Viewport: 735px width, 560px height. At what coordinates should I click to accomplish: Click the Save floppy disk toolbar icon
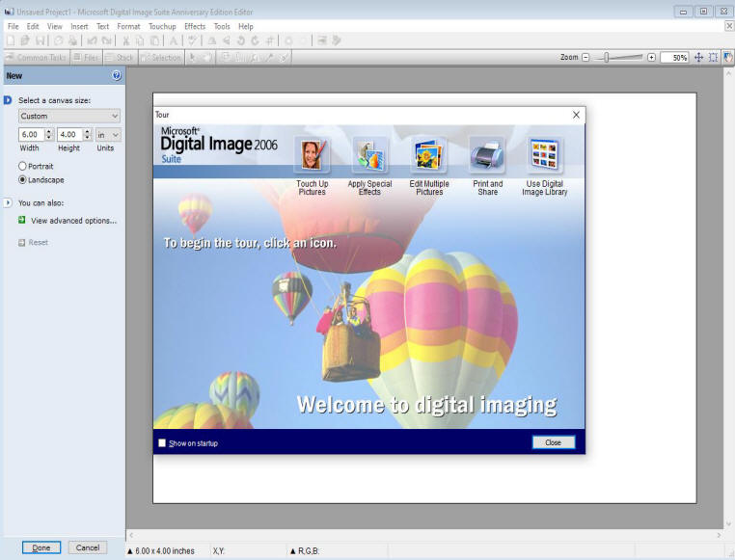[41, 40]
